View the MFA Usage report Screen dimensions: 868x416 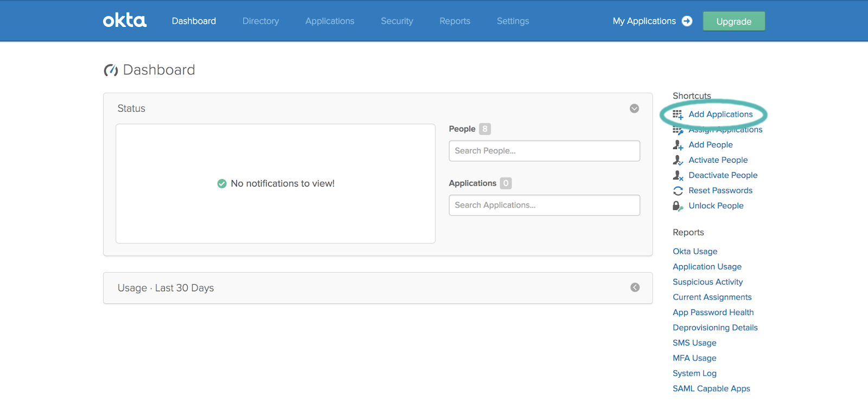(694, 357)
